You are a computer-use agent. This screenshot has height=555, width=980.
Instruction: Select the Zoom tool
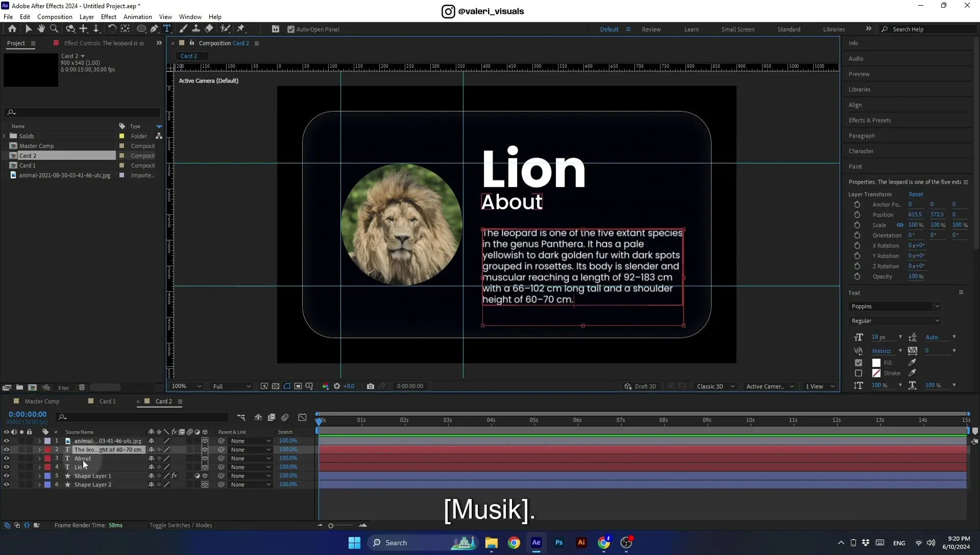click(x=54, y=29)
